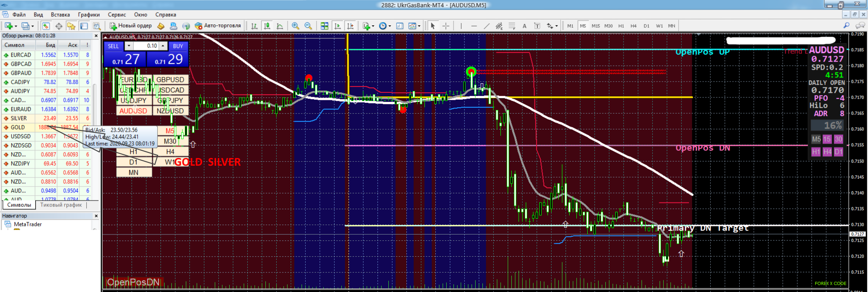
Task: Click the 0.10 volume field
Action: 146,46
